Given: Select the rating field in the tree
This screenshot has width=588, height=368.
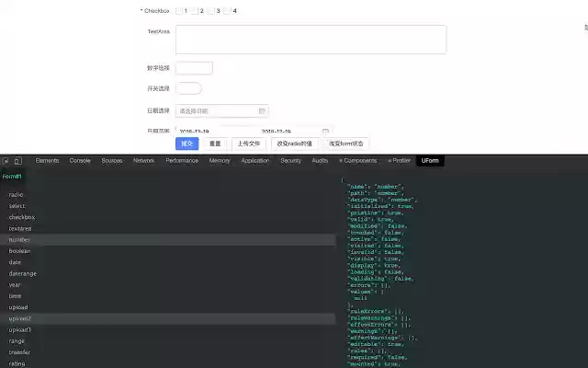Looking at the screenshot, I should coord(17,363).
